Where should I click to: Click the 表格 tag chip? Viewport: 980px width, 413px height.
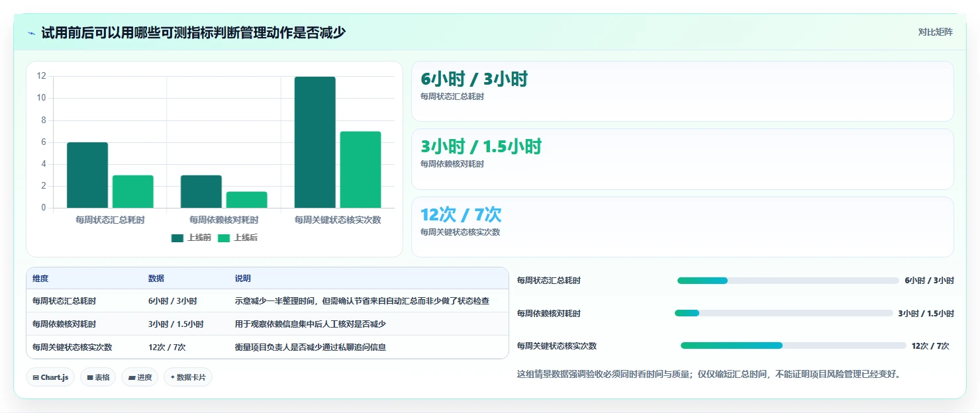pos(98,377)
